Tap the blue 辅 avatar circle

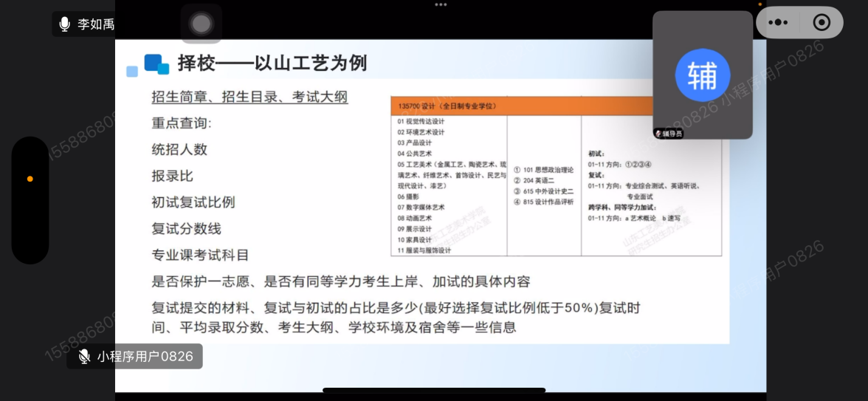point(702,75)
